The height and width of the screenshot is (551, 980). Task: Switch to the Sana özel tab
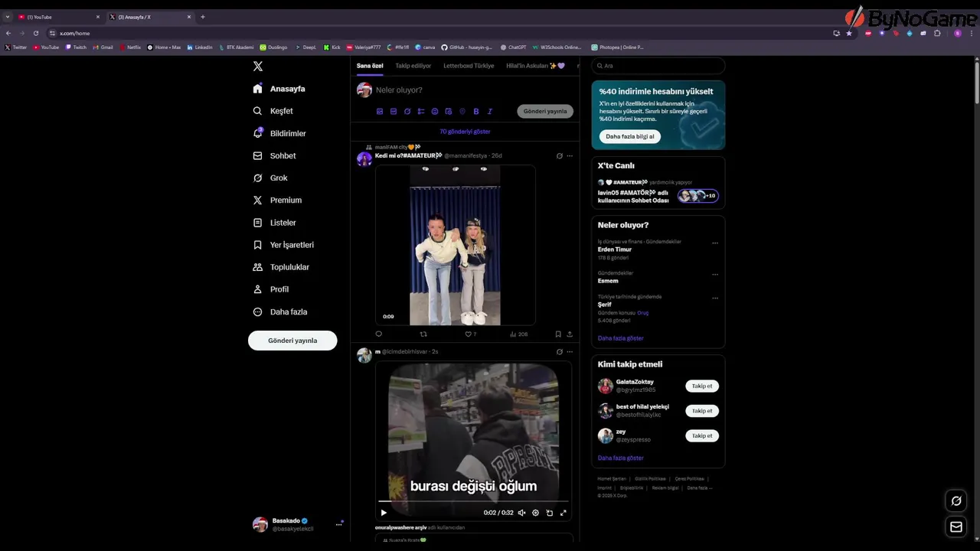[x=370, y=66]
